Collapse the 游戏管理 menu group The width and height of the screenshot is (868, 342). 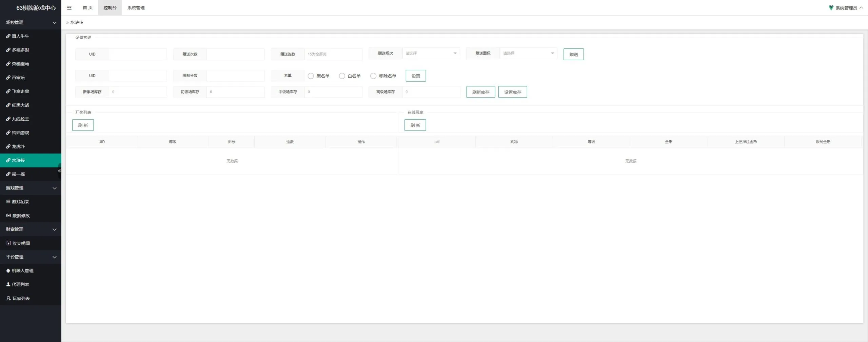pos(31,188)
